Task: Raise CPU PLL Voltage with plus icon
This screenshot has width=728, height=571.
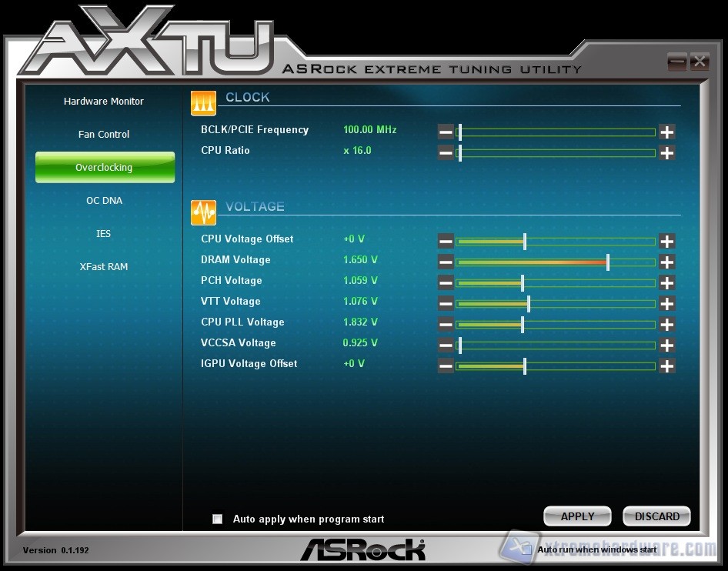Action: pos(666,324)
